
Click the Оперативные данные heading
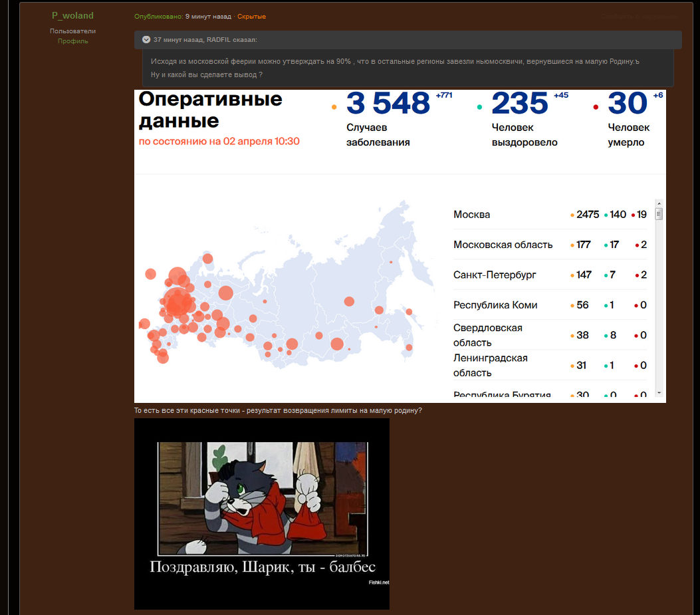pos(210,110)
